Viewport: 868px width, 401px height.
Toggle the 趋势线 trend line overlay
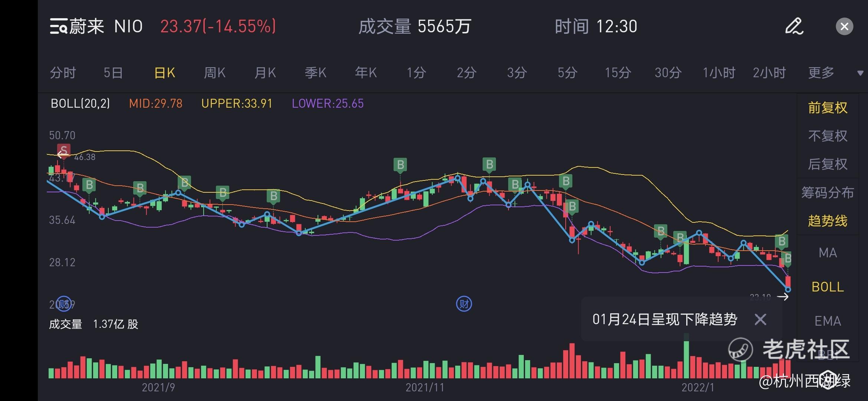828,221
